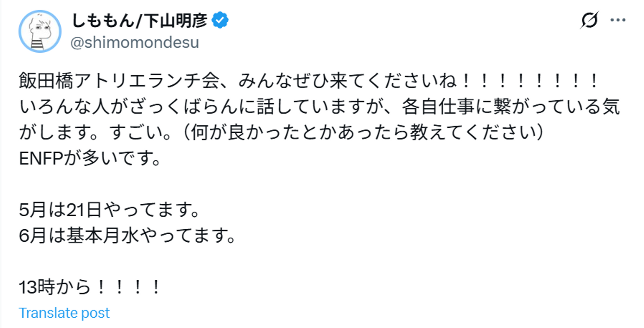Click the しももん part of the name
This screenshot has height=328, width=644.
coord(103,20)
